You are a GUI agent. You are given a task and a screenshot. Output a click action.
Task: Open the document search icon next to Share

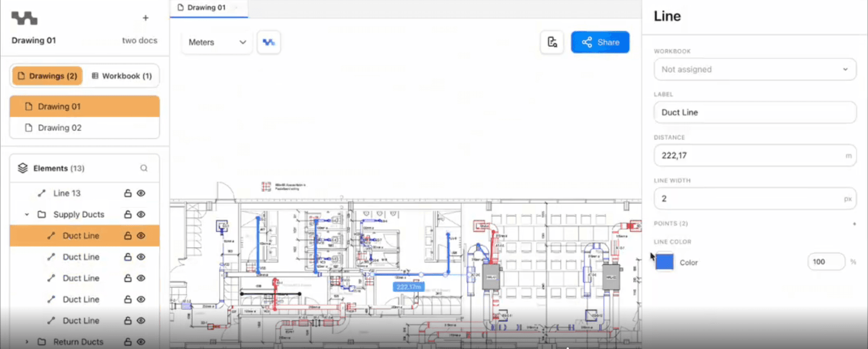click(552, 42)
